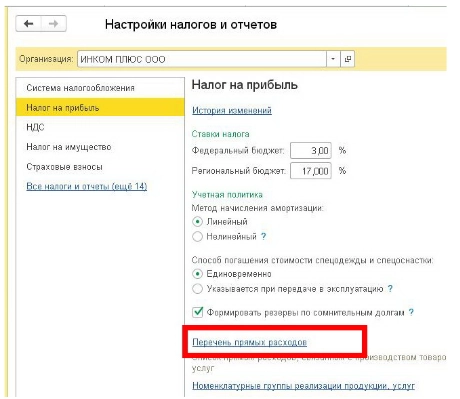Viewport: 460px width, 399px height.
Task: Open organization record with the open-form icon
Action: click(347, 59)
